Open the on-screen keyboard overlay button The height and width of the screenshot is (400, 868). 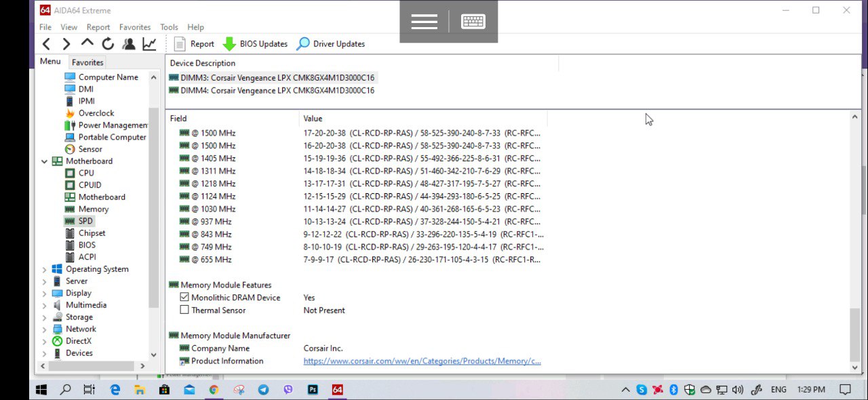tap(473, 22)
